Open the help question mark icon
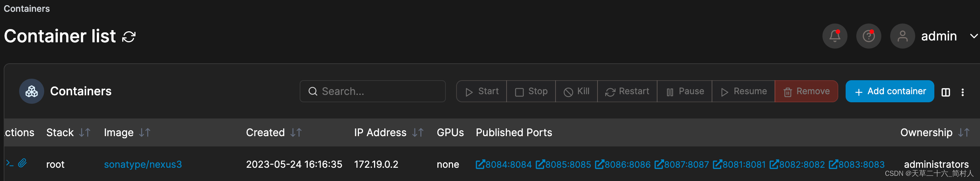980x181 pixels. (868, 36)
